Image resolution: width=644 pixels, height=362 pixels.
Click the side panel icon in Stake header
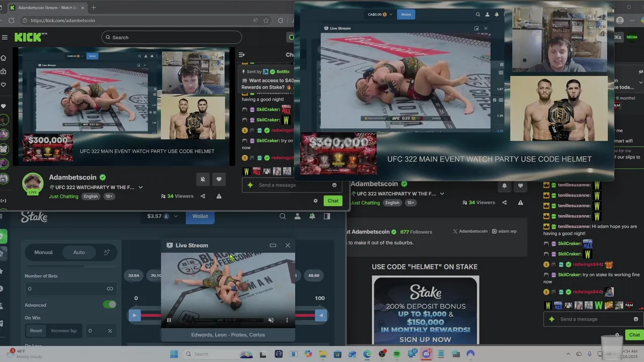(327, 216)
